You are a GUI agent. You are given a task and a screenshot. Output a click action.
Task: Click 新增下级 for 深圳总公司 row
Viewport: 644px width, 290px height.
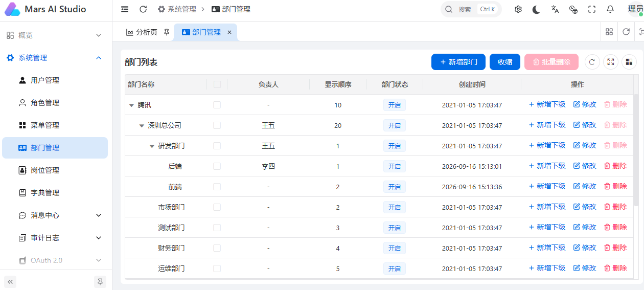point(547,125)
